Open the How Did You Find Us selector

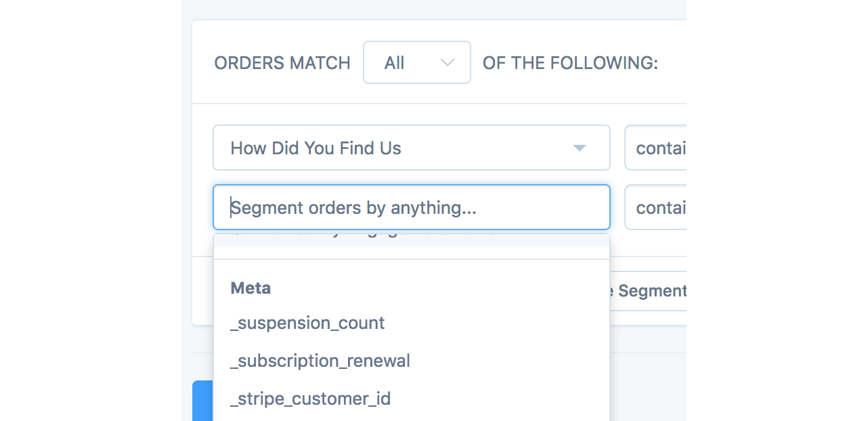[411, 148]
